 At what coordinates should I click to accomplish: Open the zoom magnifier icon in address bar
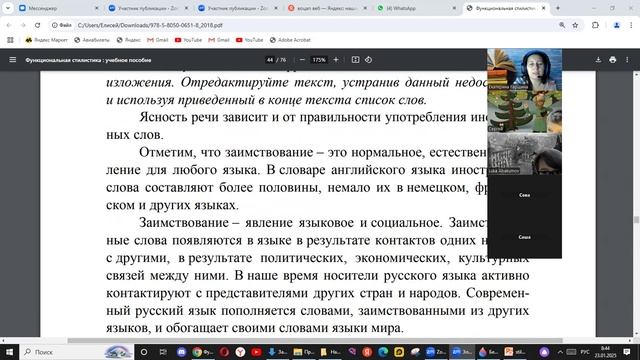[x=562, y=25]
